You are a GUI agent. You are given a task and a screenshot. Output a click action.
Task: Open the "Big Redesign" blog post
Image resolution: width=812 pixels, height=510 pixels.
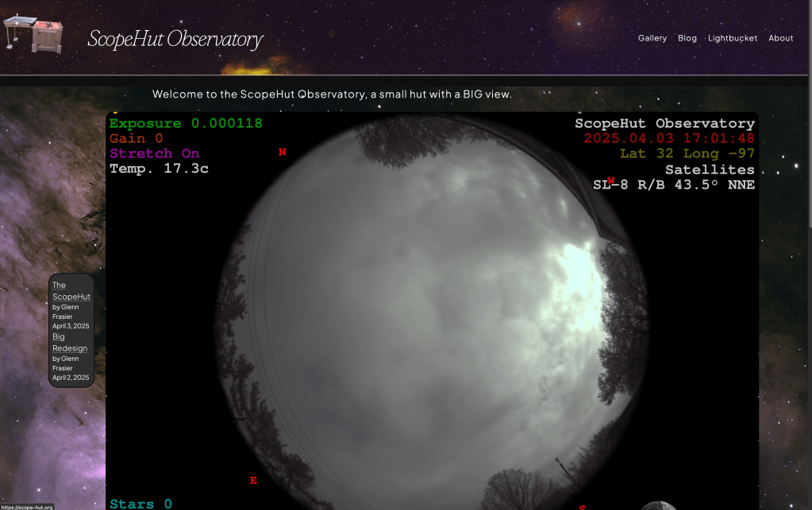point(70,343)
